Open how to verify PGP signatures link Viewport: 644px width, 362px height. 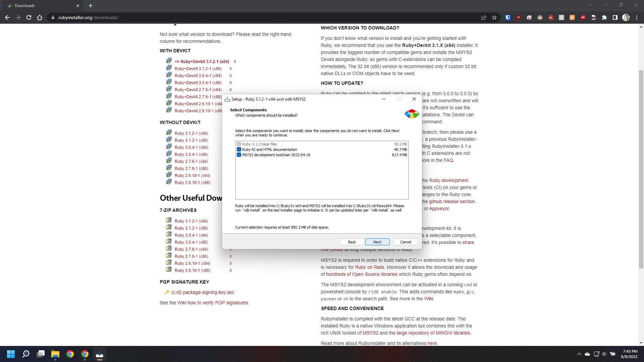pyautogui.click(x=218, y=303)
